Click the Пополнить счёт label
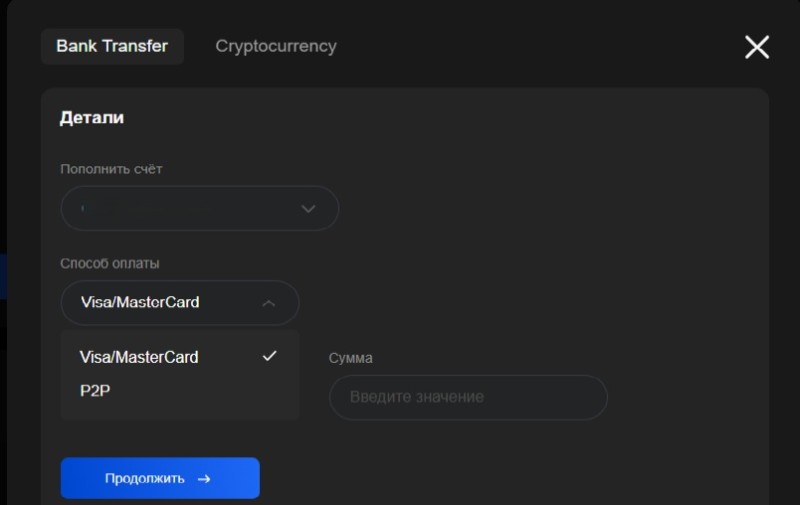 pos(111,169)
